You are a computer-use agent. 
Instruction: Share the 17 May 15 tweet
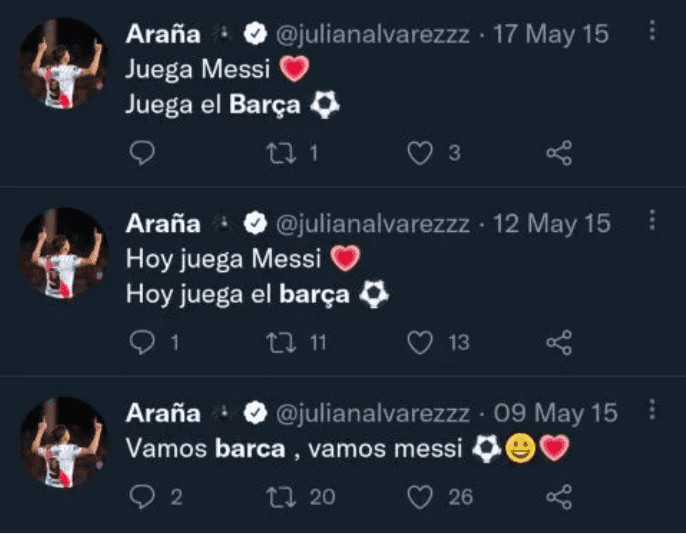coord(559,152)
